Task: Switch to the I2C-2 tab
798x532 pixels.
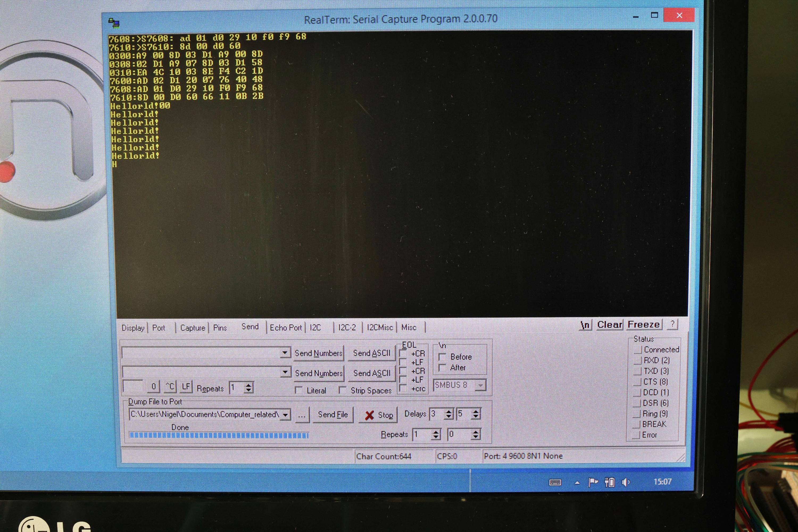Action: 347,328
